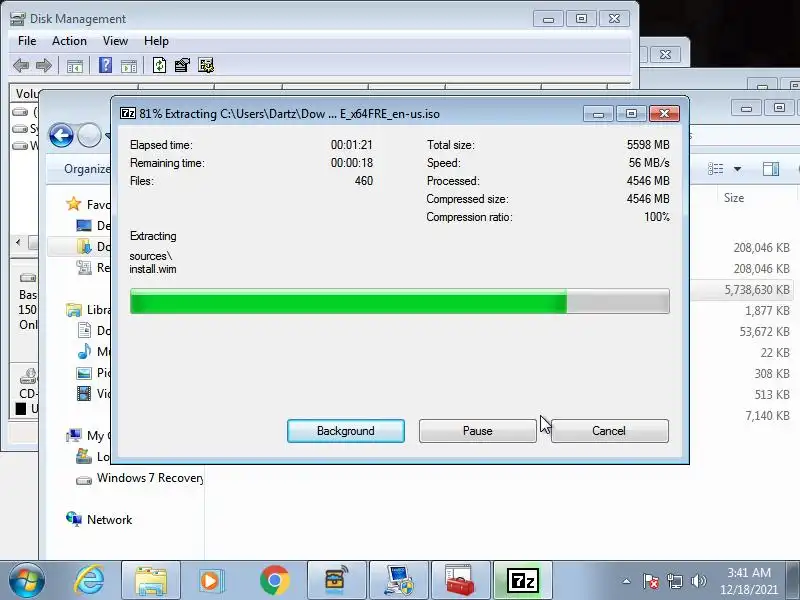Select the file sized 53,672 KB
The image size is (800, 600).
point(764,332)
